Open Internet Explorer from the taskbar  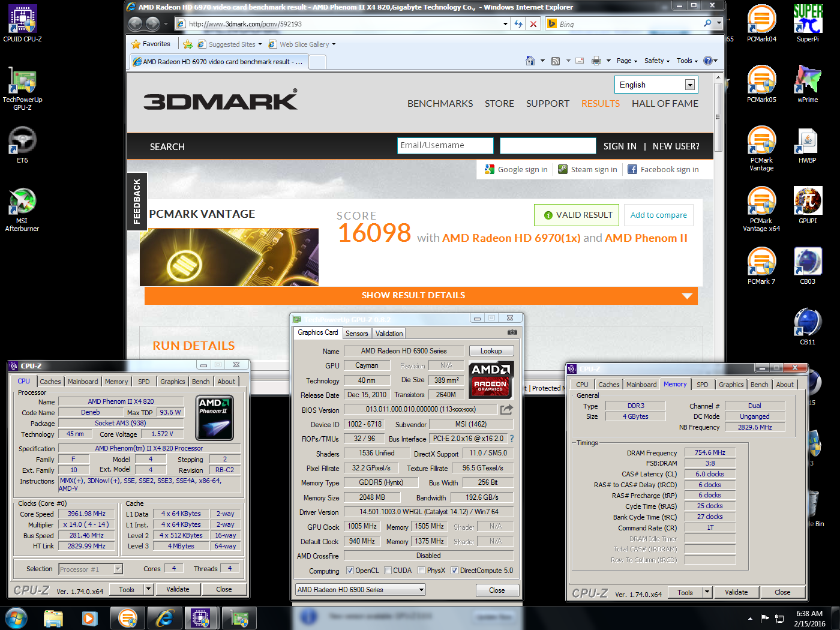(x=164, y=618)
